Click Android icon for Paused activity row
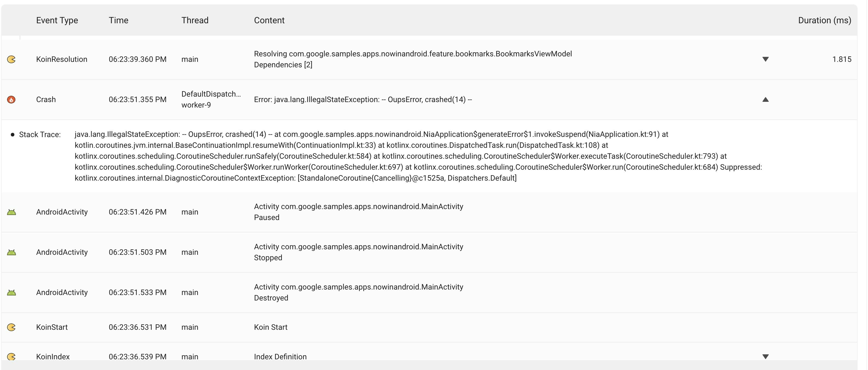Image resolution: width=868 pixels, height=370 pixels. click(11, 212)
